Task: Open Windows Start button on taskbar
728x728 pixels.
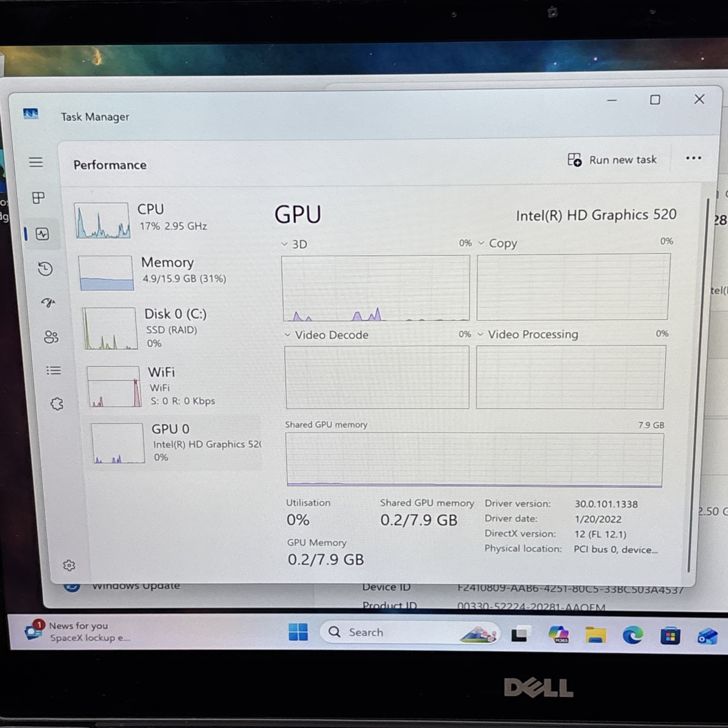Action: coord(298,632)
